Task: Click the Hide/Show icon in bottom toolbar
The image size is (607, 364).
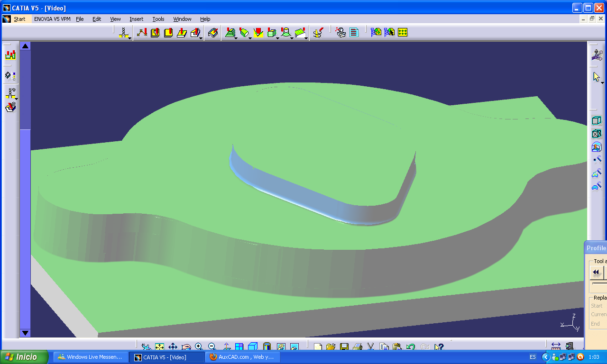Action: pos(281,347)
